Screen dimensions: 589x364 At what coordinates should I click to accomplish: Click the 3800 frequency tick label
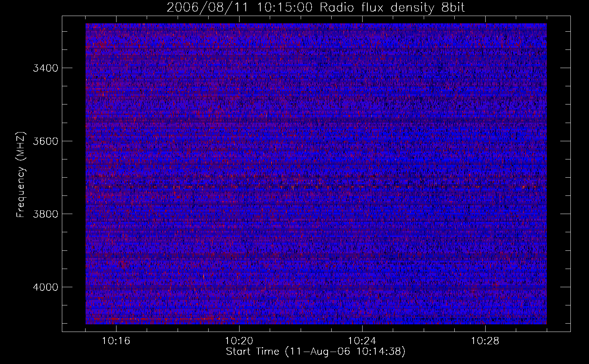click(46, 214)
